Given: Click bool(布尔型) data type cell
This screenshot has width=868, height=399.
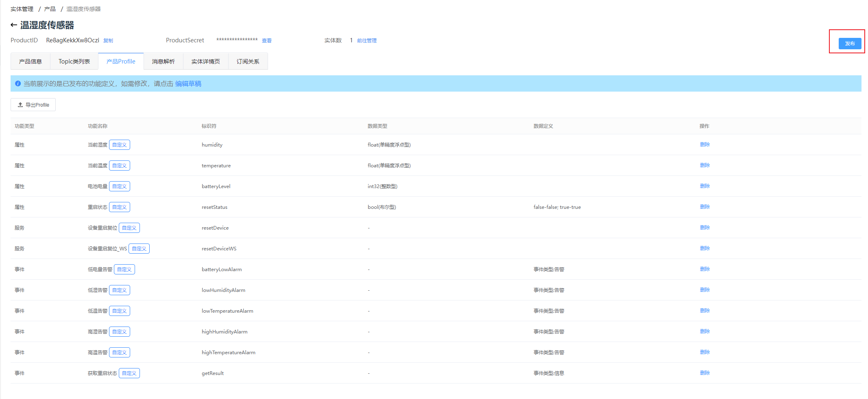Looking at the screenshot, I should [382, 207].
